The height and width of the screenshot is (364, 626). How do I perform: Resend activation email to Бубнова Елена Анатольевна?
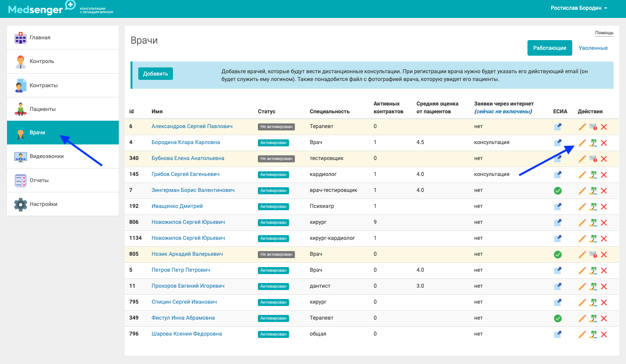click(x=593, y=159)
